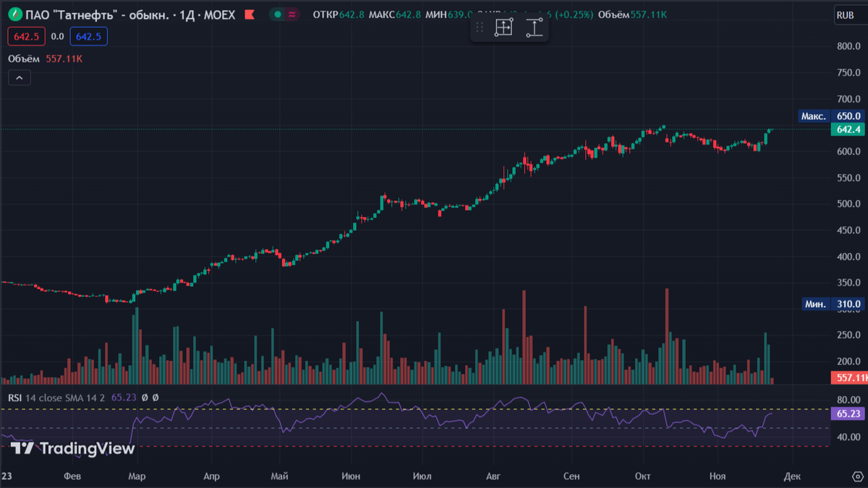This screenshot has width=868, height=488.
Task: Click the pink approximate data indicator
Action: (292, 14)
